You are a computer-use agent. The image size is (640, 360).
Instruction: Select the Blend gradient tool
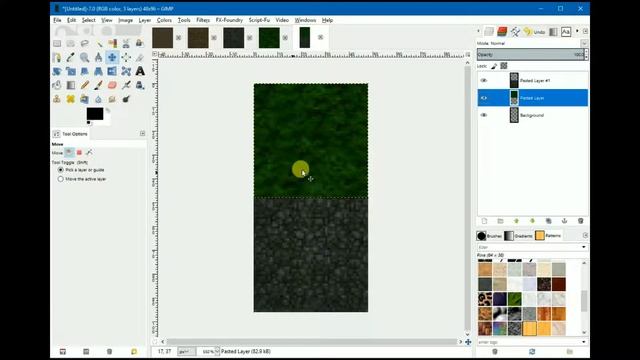click(x=71, y=85)
